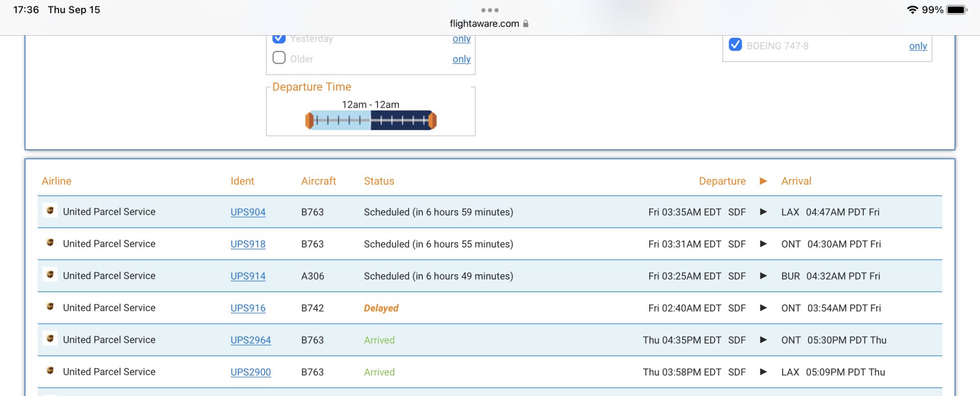Click the UPS logo icon beside UPS904
The width and height of the screenshot is (980, 396).
[50, 210]
